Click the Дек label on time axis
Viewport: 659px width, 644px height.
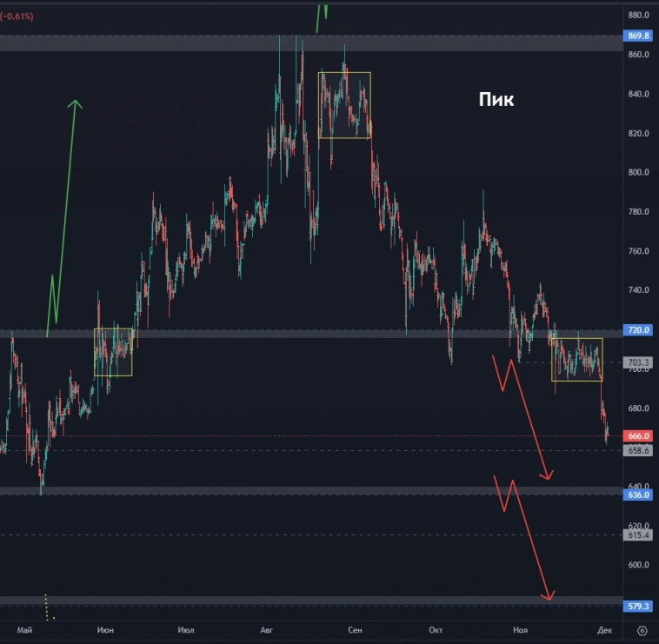604,630
